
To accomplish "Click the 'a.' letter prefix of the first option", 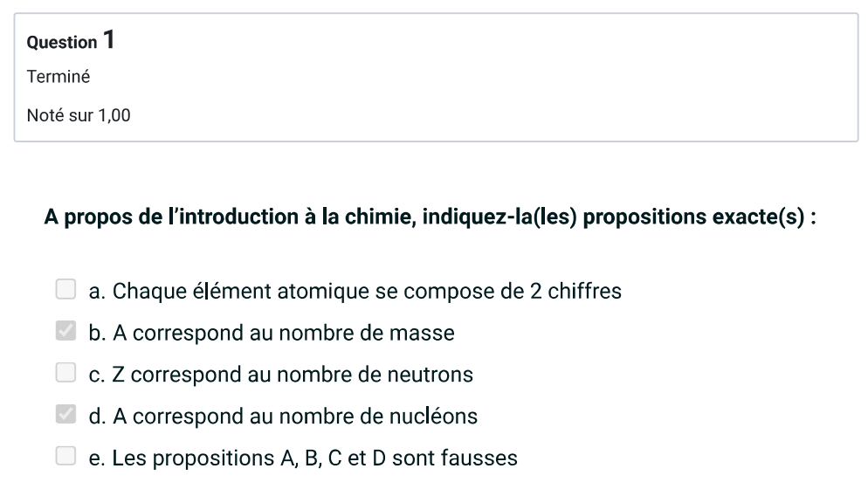I will 97,291.
